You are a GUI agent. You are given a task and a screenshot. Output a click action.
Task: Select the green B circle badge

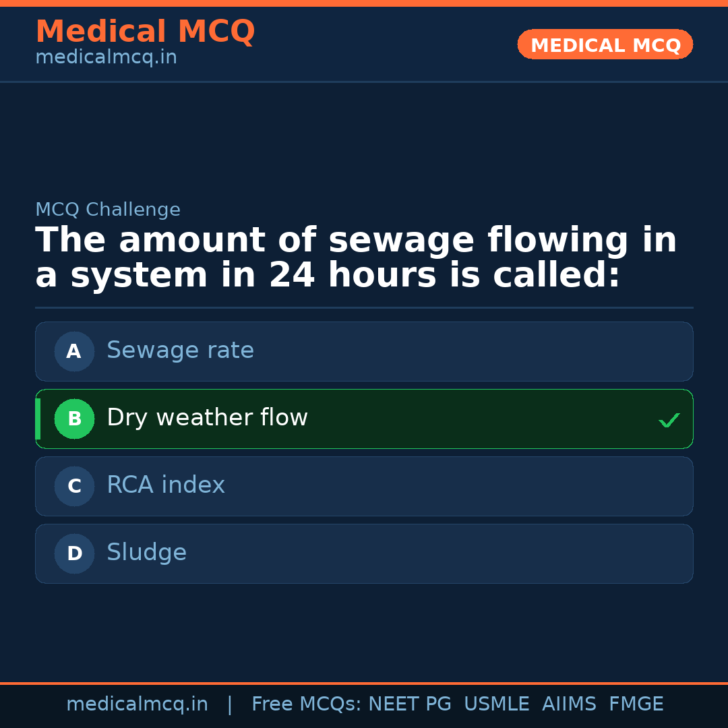click(x=74, y=419)
